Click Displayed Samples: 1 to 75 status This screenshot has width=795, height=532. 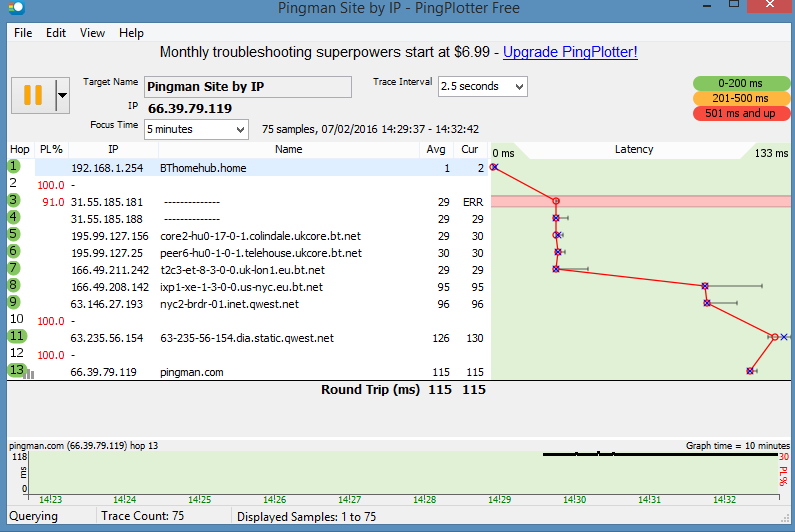coord(306,517)
